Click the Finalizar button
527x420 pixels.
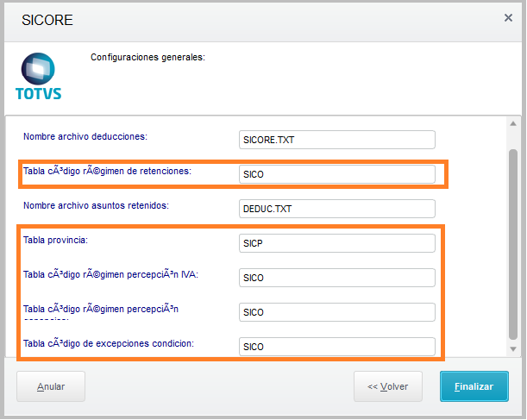click(474, 386)
